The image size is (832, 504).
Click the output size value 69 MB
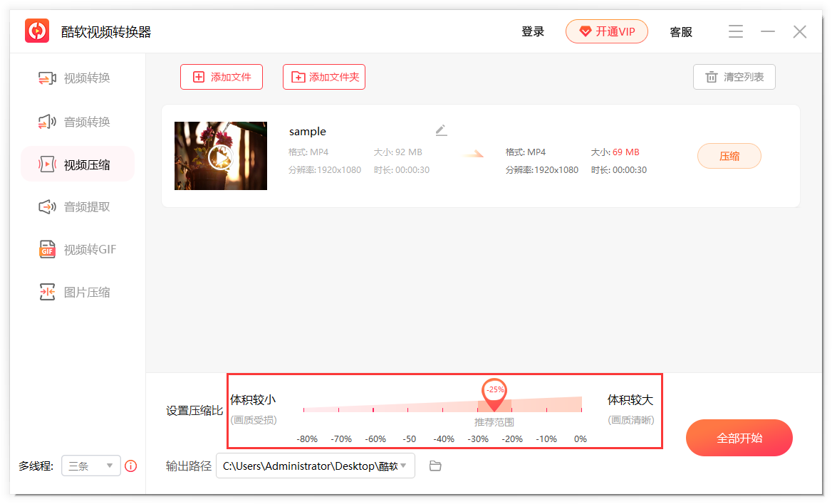pyautogui.click(x=626, y=152)
